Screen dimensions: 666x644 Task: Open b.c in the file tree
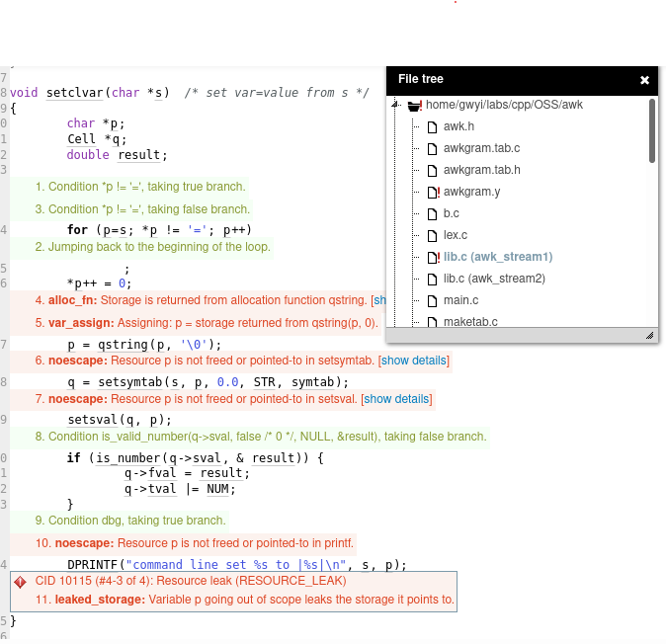pyautogui.click(x=451, y=213)
